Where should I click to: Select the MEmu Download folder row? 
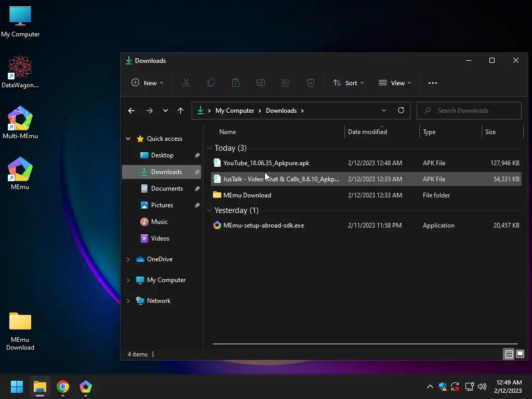366,195
